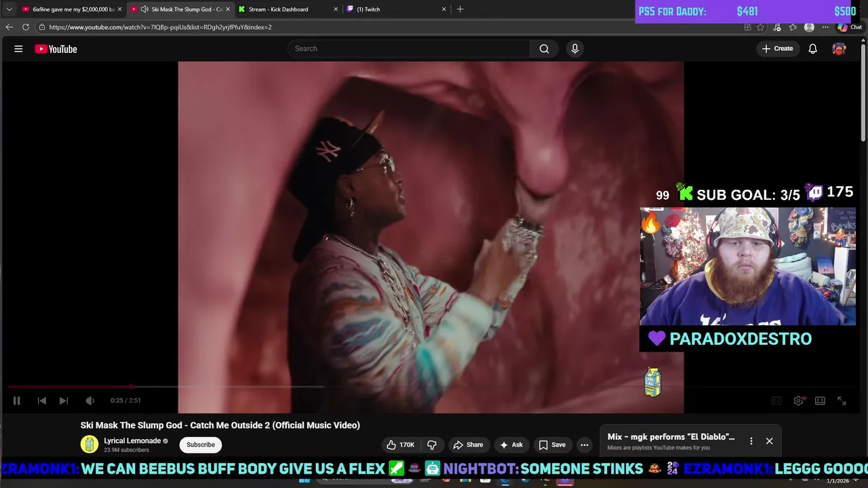Screen dimensions: 868x488
Task: Go to the YouTube home logo
Action: [56, 49]
